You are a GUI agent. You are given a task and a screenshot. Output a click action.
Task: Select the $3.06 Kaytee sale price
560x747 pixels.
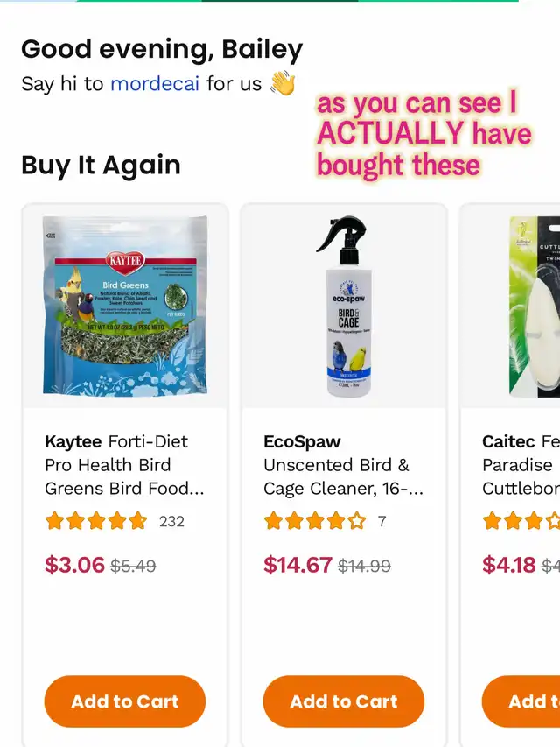point(74,565)
